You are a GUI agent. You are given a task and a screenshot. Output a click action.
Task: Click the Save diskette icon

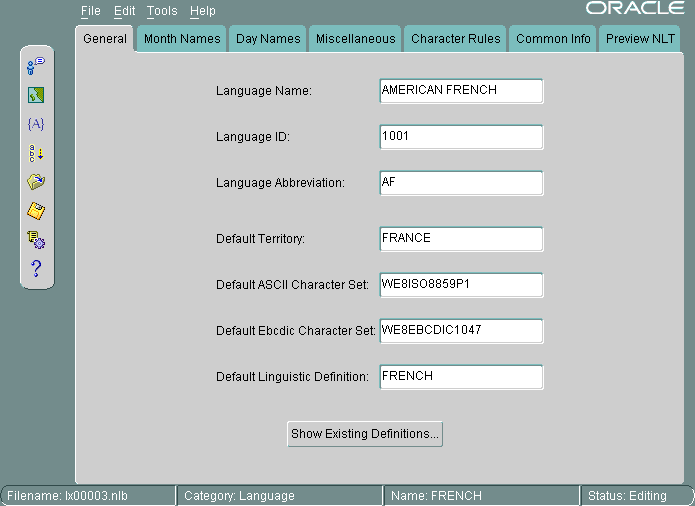[x=36, y=211]
